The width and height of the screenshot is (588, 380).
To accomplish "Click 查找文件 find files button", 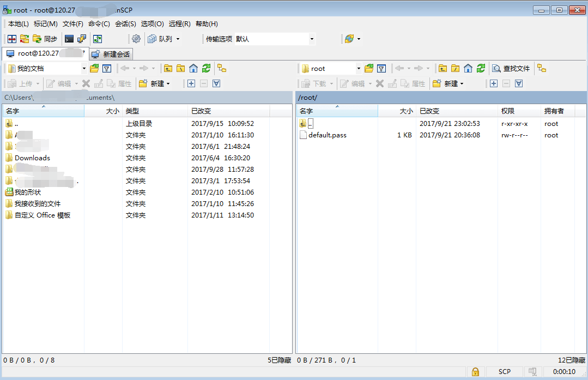I will [511, 69].
